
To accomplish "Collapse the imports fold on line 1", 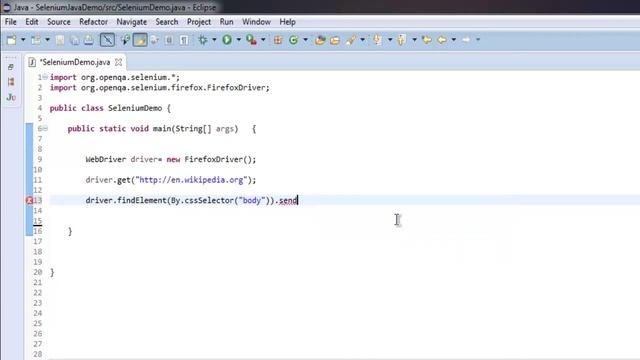I will pyautogui.click(x=45, y=77).
